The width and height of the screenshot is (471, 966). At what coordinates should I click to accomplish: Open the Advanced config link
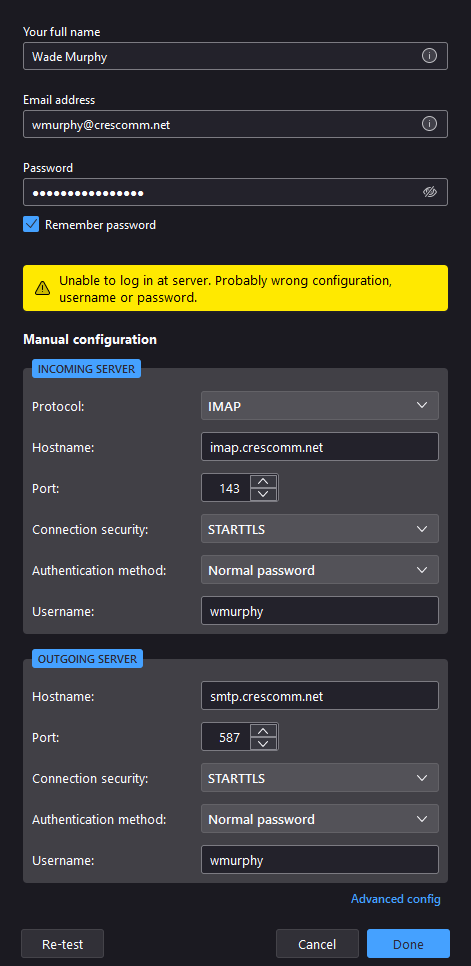[395, 899]
